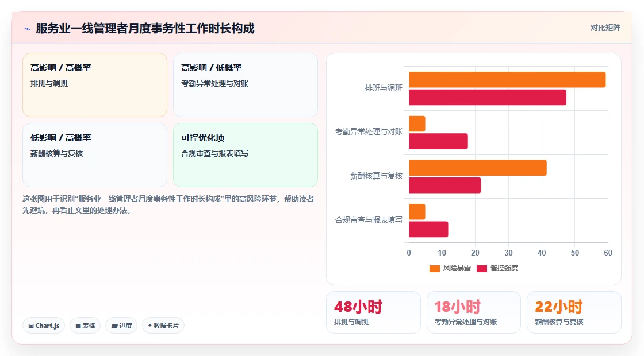This screenshot has height=356, width=644.
Task: Click x-axis tick value 0
Action: (x=409, y=253)
